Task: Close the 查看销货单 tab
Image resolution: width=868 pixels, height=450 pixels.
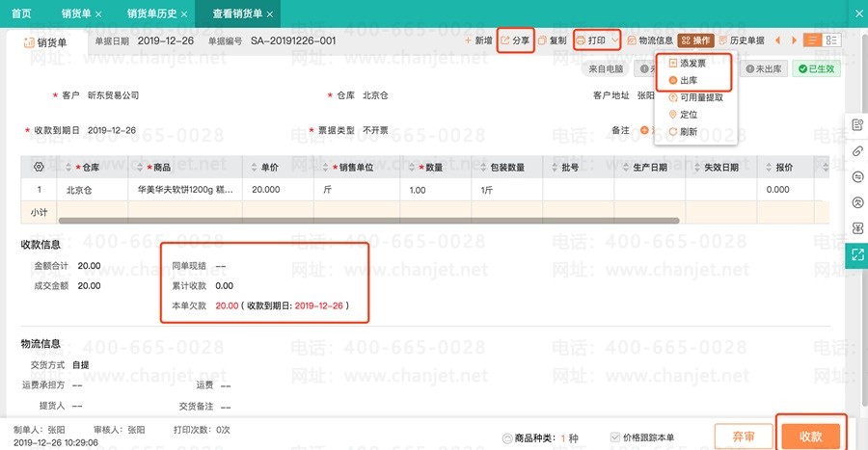Action: [270, 13]
